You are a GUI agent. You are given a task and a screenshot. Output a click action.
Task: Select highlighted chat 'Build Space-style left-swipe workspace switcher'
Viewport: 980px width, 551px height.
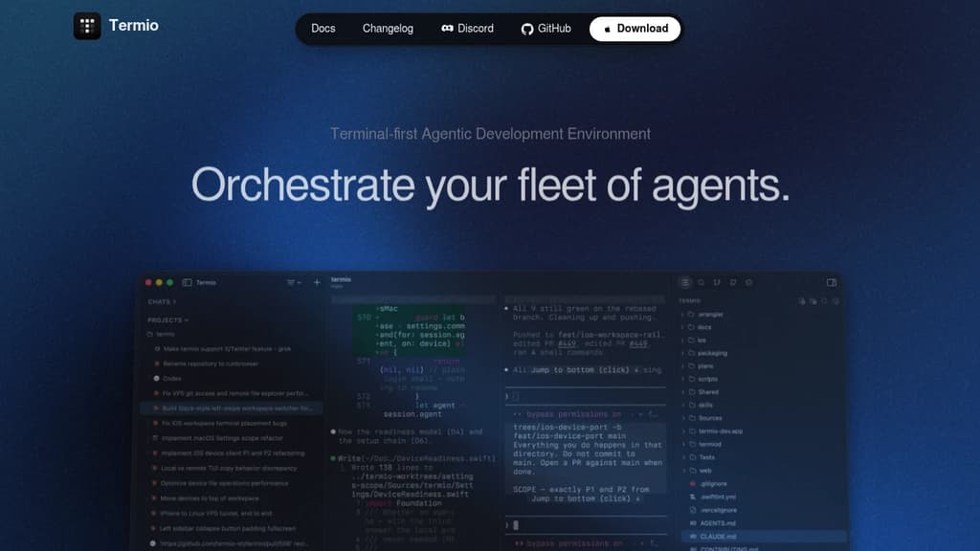tap(232, 408)
